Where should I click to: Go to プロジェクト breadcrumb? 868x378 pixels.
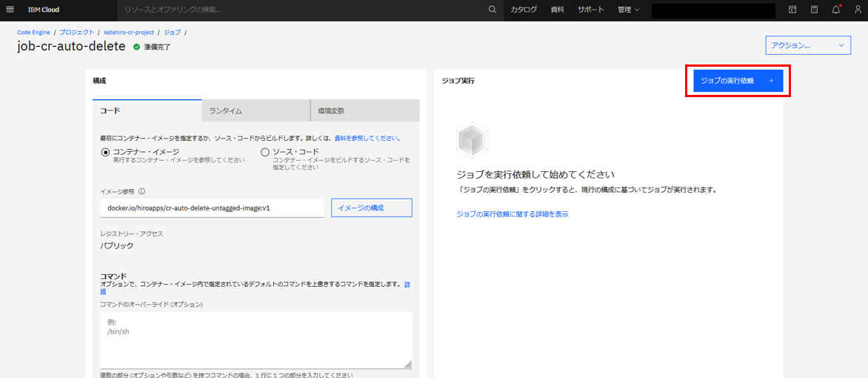click(x=76, y=32)
